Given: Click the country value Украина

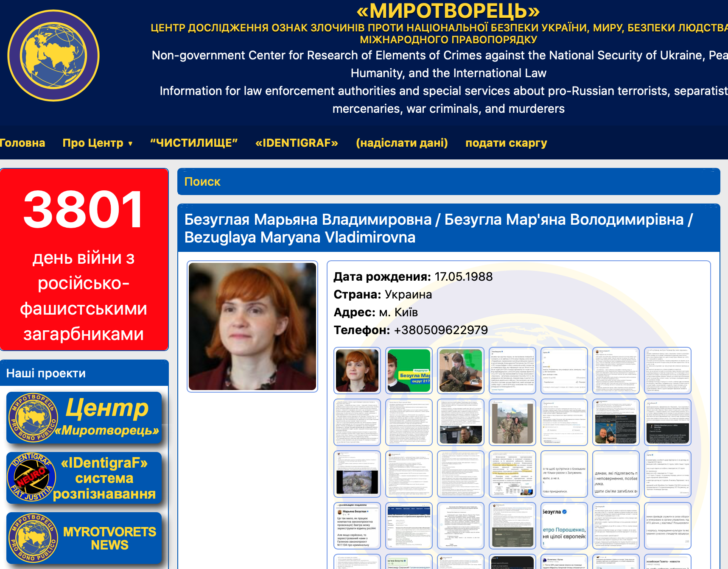Looking at the screenshot, I should click(408, 295).
